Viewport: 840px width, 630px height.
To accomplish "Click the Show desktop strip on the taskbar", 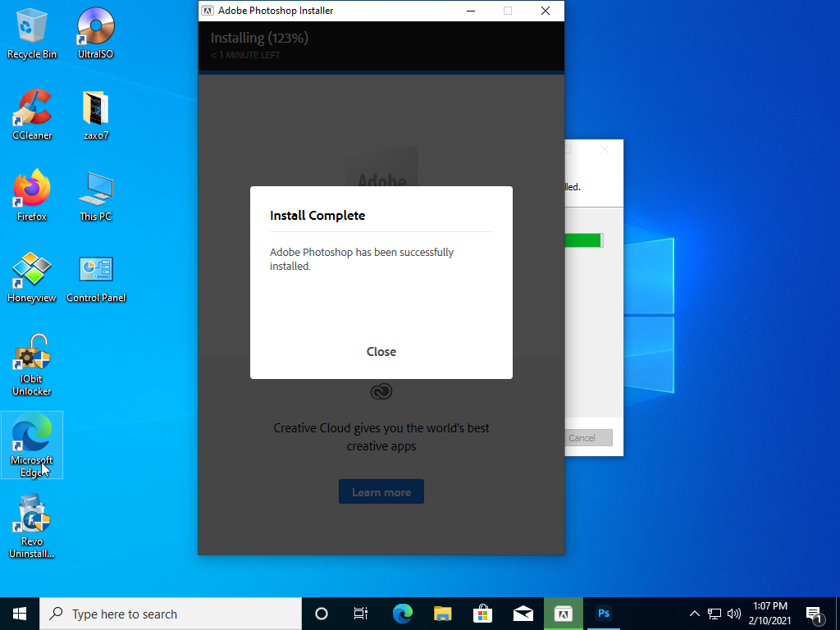I will click(x=838, y=614).
